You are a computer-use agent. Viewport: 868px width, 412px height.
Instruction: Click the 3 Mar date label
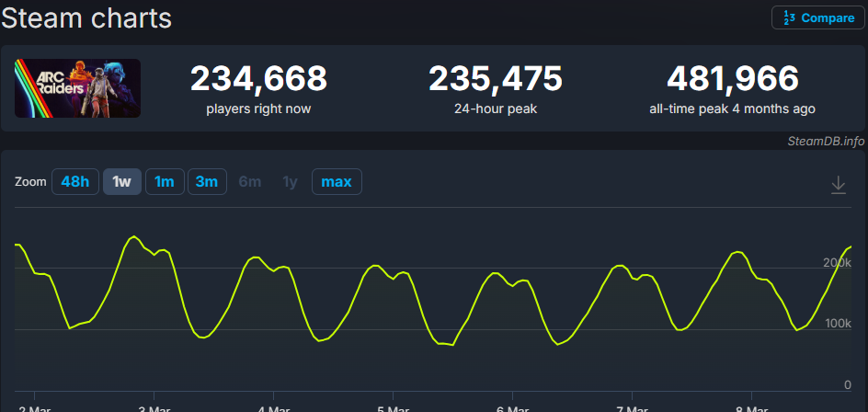(x=154, y=408)
